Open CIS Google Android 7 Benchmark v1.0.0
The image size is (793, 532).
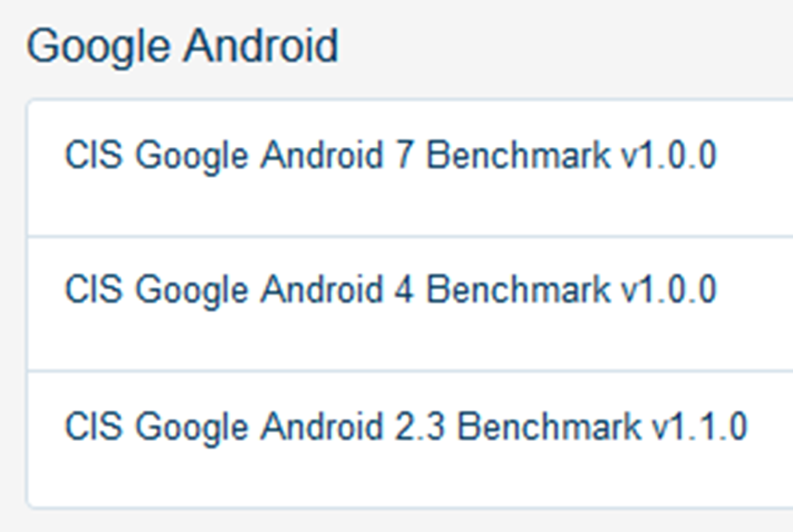click(x=390, y=155)
